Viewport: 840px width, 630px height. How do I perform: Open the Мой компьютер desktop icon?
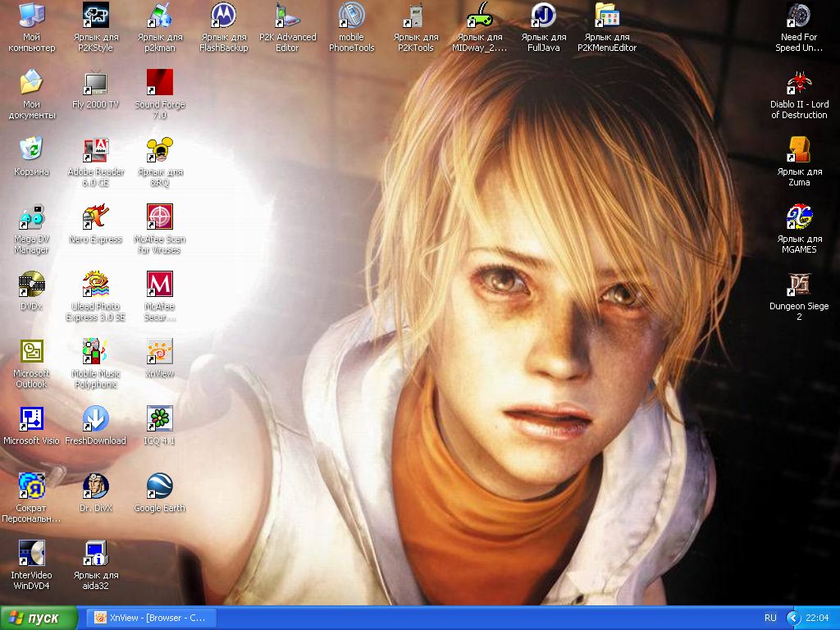31,15
